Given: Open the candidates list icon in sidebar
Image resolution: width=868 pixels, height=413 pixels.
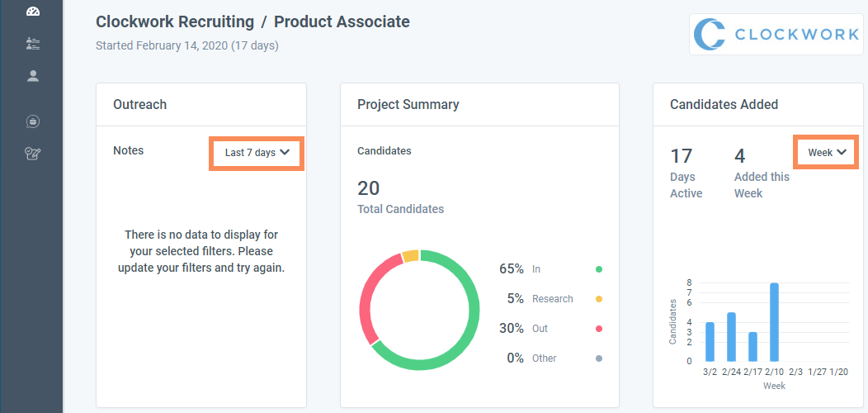Looking at the screenshot, I should point(33,43).
